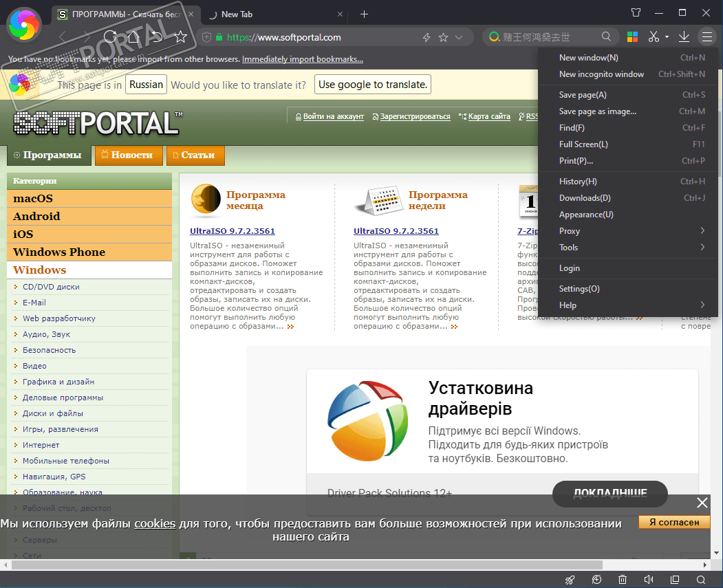Viewport: 723px width, 588px height.
Task: Open the colorful apps grid icon
Action: click(x=633, y=37)
